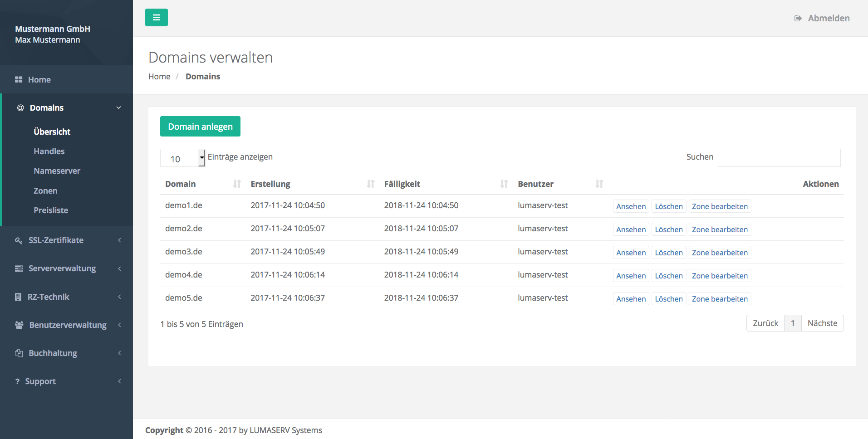Expand the Serververwaltung menu chevron
The width and height of the screenshot is (868, 439).
tap(119, 268)
